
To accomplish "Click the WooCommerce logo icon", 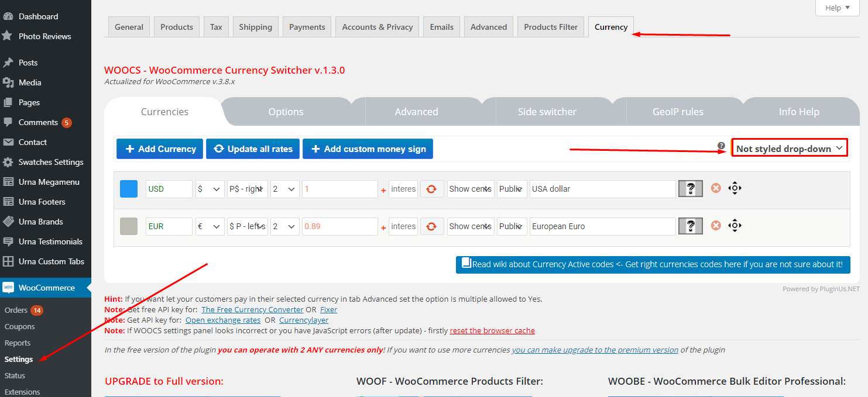I will pyautogui.click(x=8, y=288).
